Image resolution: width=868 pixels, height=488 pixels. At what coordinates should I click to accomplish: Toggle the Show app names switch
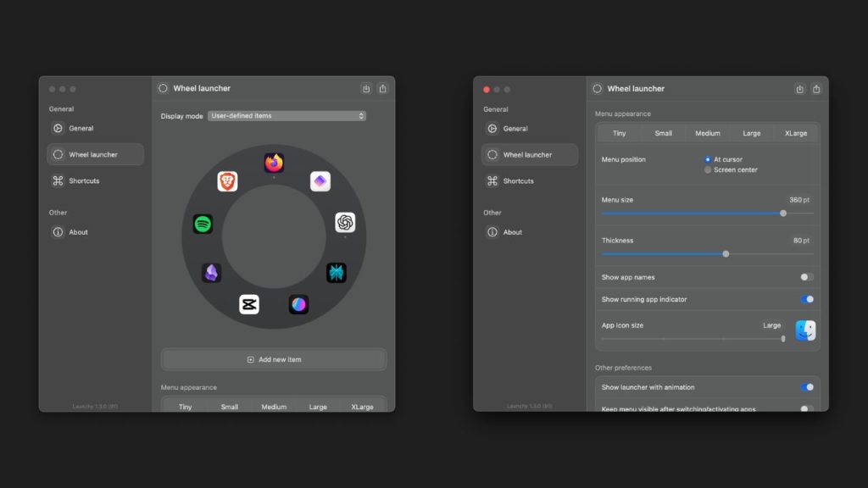pos(806,277)
